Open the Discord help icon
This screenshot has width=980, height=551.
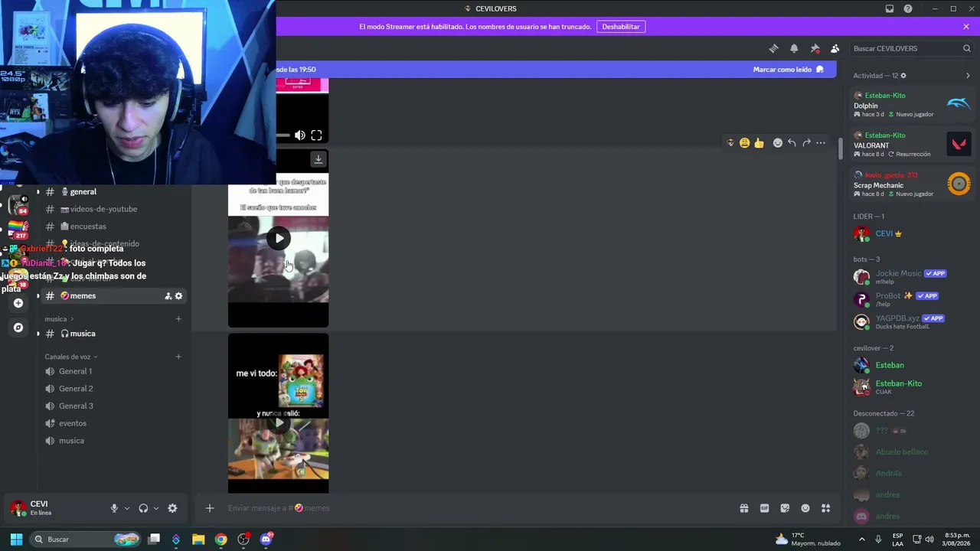(x=908, y=8)
